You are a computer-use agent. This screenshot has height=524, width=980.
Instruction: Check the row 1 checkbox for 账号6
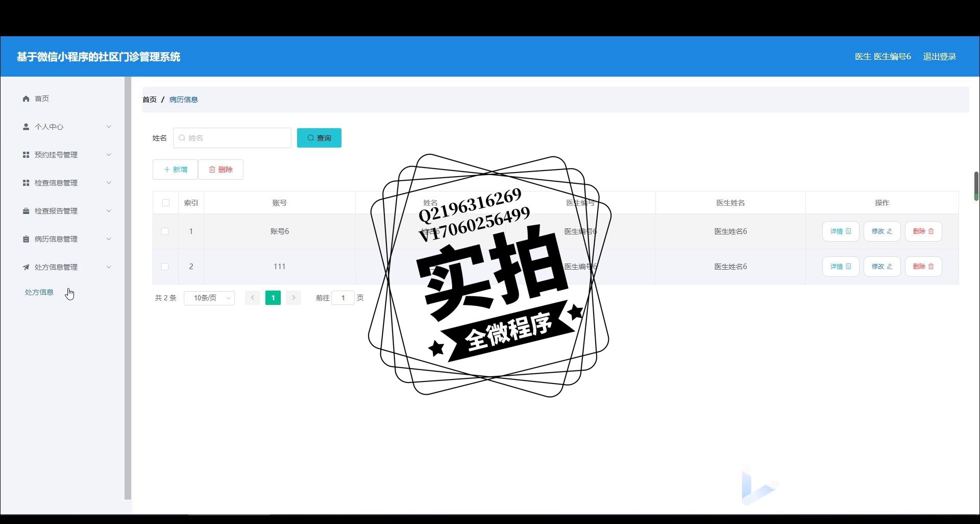click(165, 231)
